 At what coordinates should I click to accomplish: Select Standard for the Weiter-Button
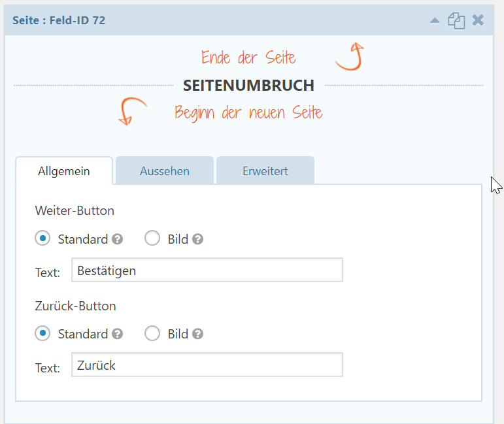(42, 238)
